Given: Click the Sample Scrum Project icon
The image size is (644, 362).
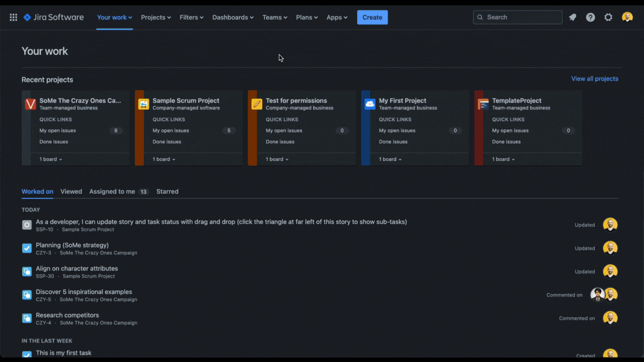Looking at the screenshot, I should 143,104.
